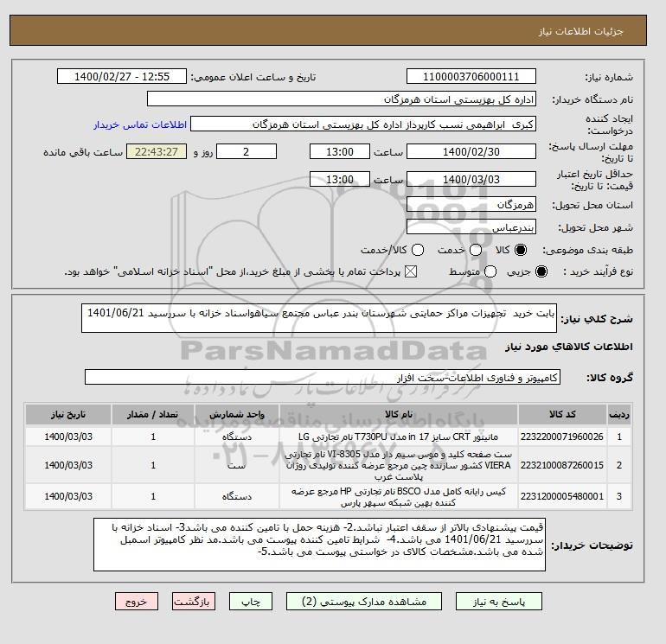Click the remaining time countdown 22:43:27
Screen dimensions: 666x644
click(157, 151)
